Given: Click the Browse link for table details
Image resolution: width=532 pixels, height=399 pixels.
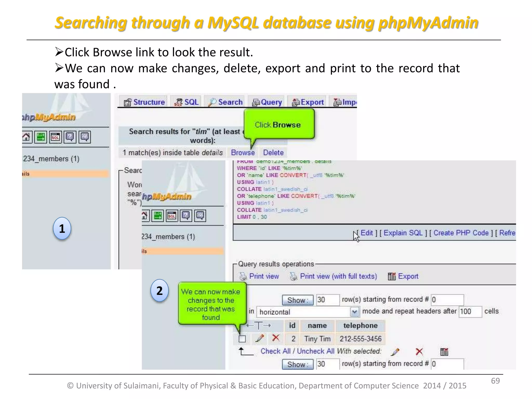Looking at the screenshot, I should tap(243, 152).
